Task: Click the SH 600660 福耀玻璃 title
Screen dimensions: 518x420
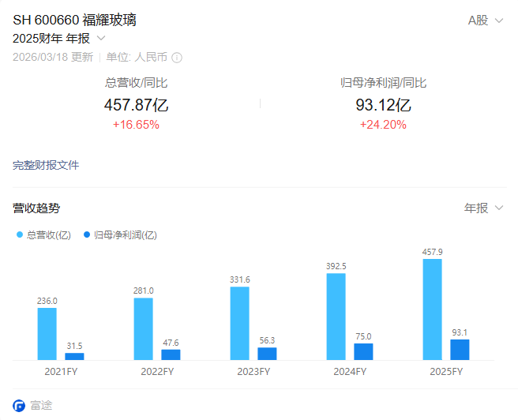Action: 74,20
